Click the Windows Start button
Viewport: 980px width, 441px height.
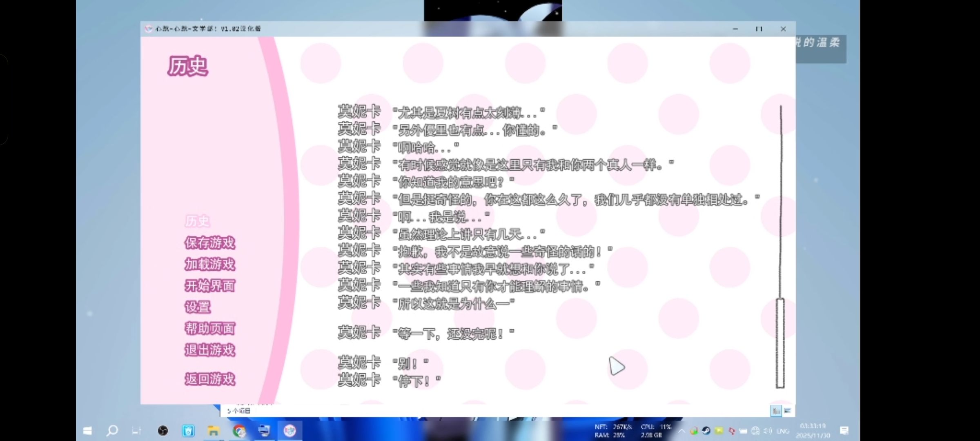[x=87, y=431]
